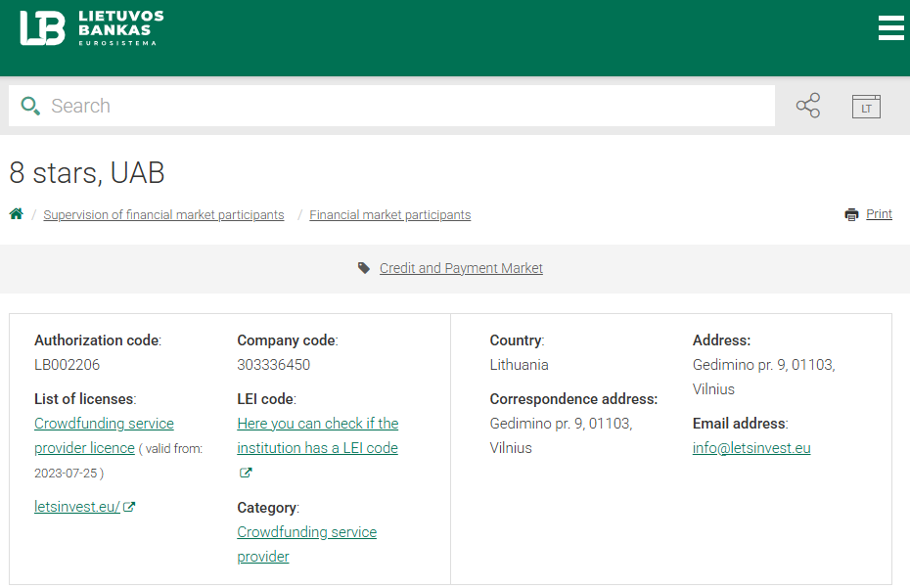Click the Lithuania country value

point(519,365)
